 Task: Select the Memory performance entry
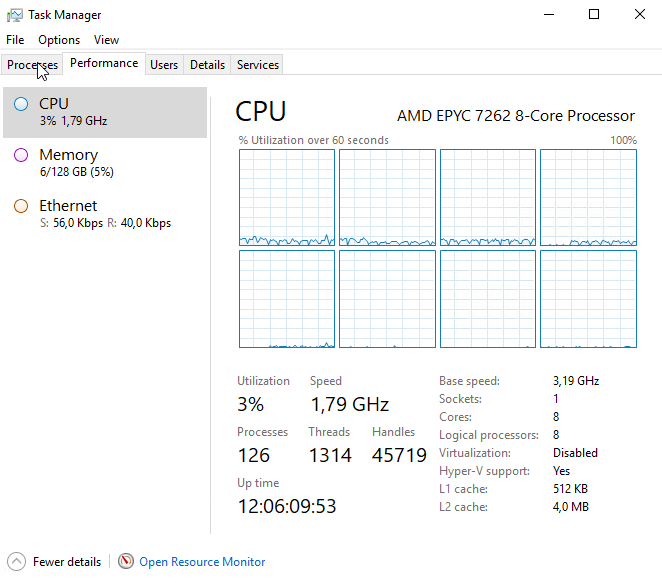[105, 163]
